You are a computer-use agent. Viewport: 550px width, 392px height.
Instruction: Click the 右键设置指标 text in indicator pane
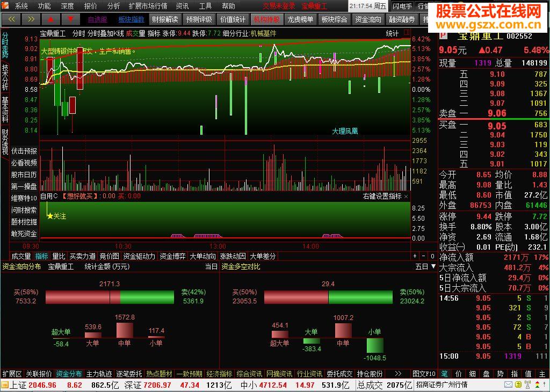382,197
